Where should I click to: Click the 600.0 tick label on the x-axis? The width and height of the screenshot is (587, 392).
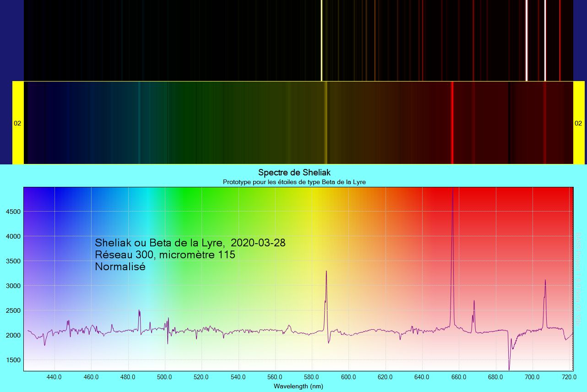point(348,377)
